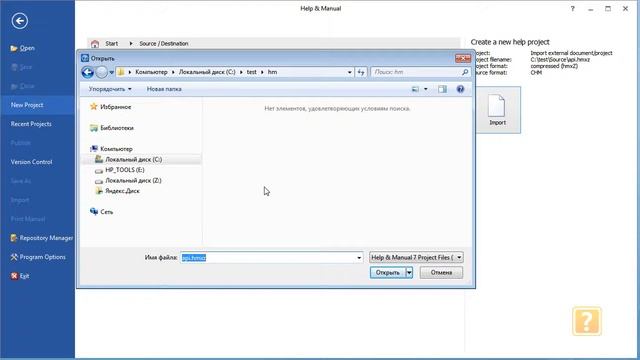Click the Import document button
The width and height of the screenshot is (640, 360).
pyautogui.click(x=497, y=110)
